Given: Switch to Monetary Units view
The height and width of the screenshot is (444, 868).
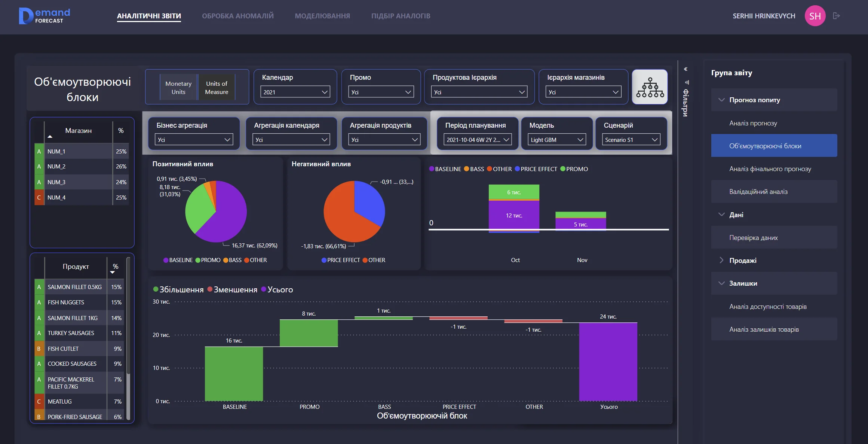Looking at the screenshot, I should coord(178,88).
